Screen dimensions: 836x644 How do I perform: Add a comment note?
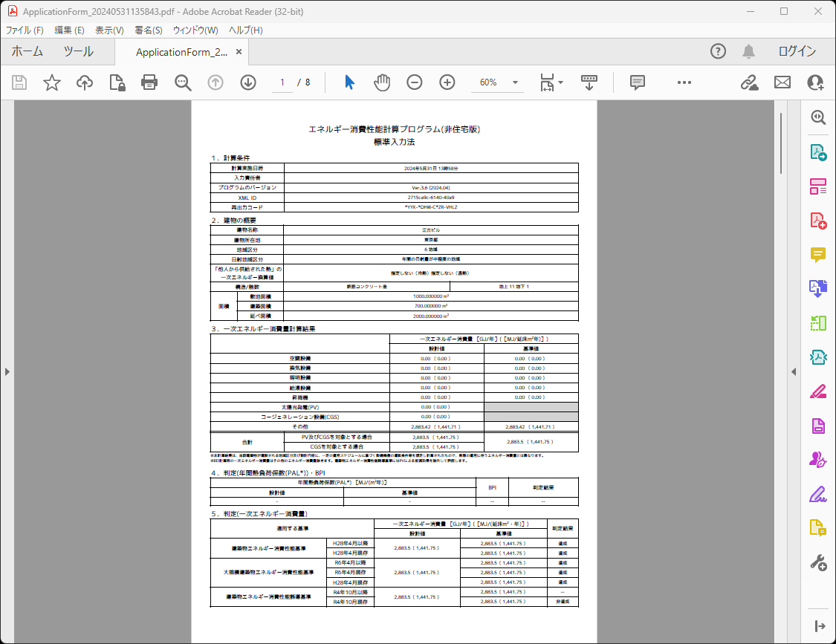pos(637,82)
